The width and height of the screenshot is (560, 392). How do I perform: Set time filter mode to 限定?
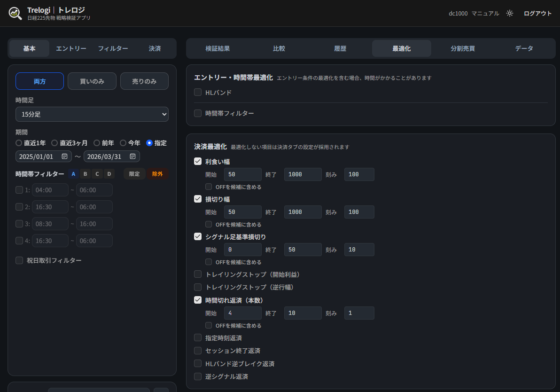coord(134,174)
